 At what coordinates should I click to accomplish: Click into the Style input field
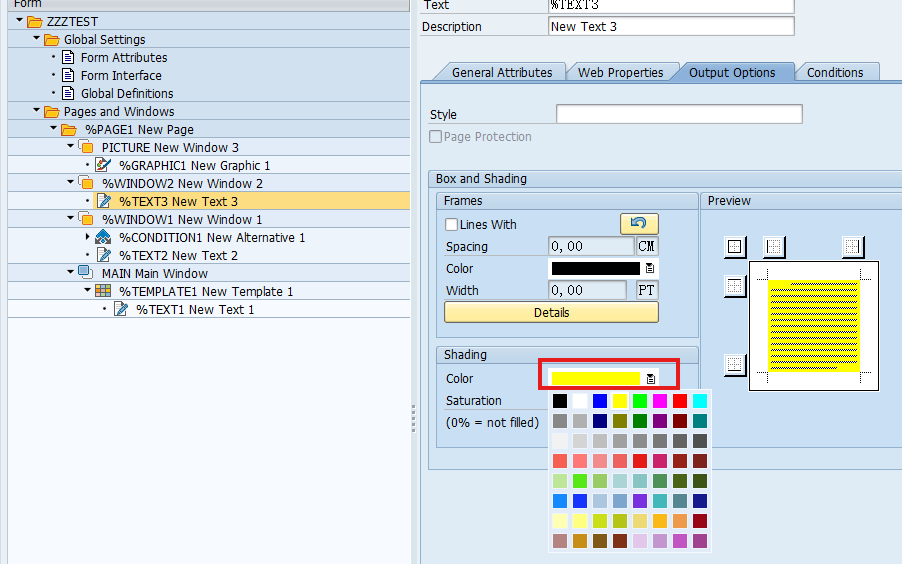679,114
